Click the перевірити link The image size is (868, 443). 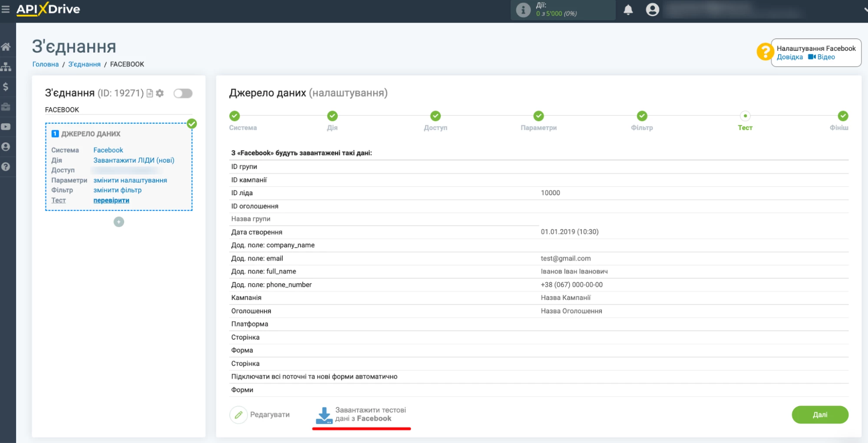point(111,200)
